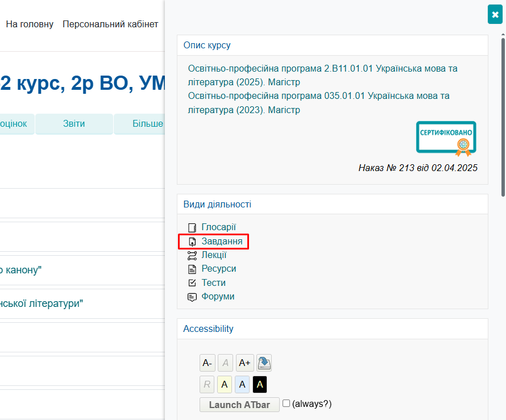Apply black high-contrast color scheme

coord(260,385)
